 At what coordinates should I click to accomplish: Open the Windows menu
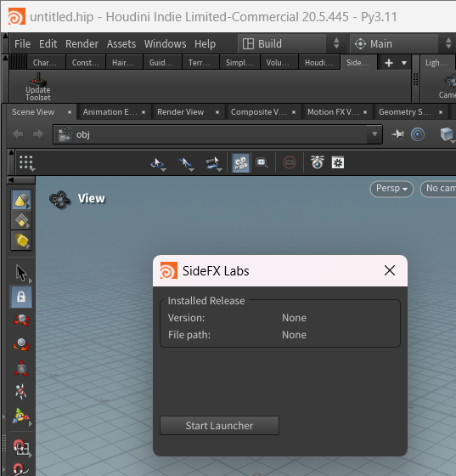click(166, 44)
